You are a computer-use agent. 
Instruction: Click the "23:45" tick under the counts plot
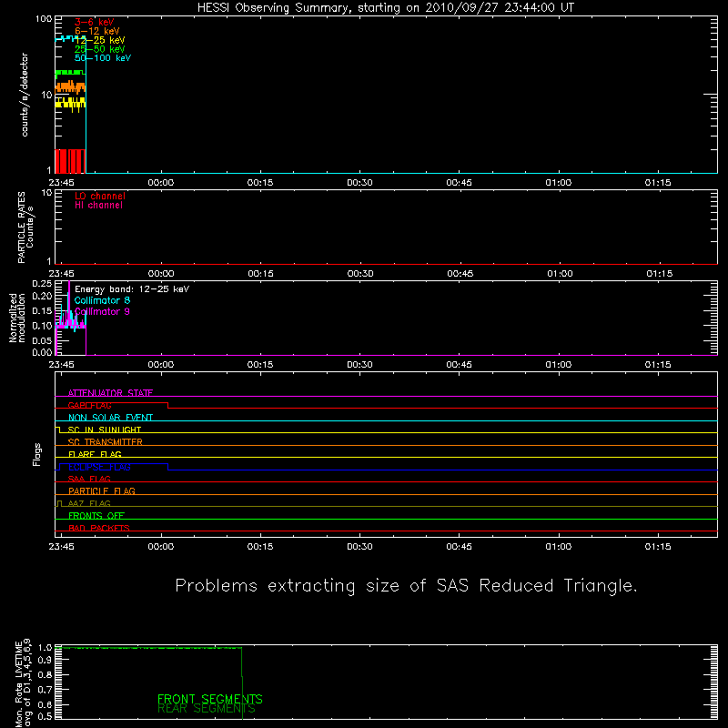coord(61,183)
